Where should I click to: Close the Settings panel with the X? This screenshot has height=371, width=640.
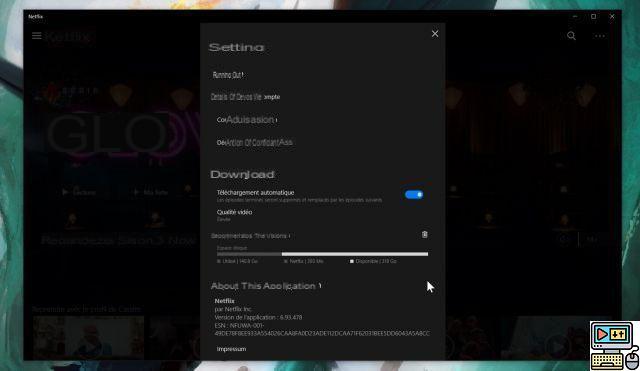tap(435, 34)
